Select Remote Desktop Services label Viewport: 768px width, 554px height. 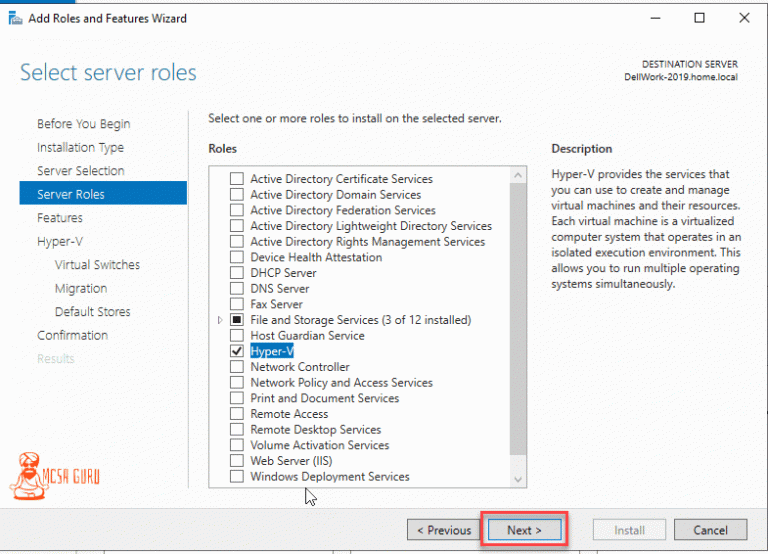coord(315,430)
